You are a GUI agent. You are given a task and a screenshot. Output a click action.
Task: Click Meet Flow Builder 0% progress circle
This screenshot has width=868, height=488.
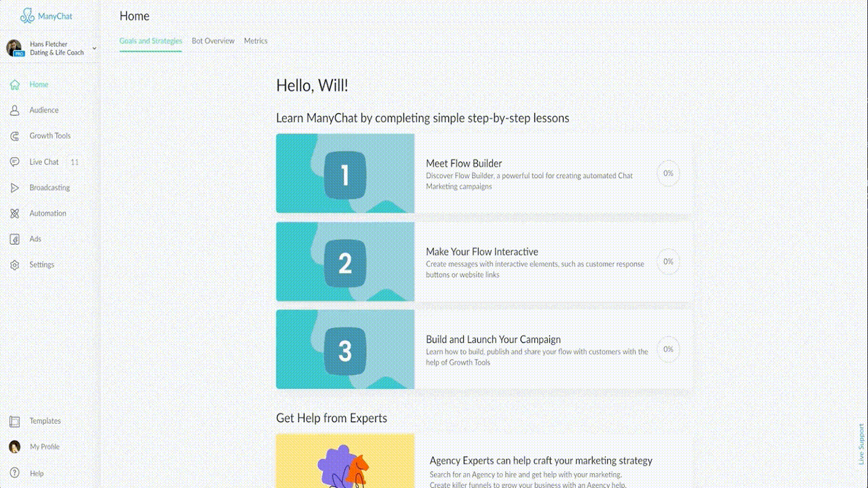click(669, 174)
